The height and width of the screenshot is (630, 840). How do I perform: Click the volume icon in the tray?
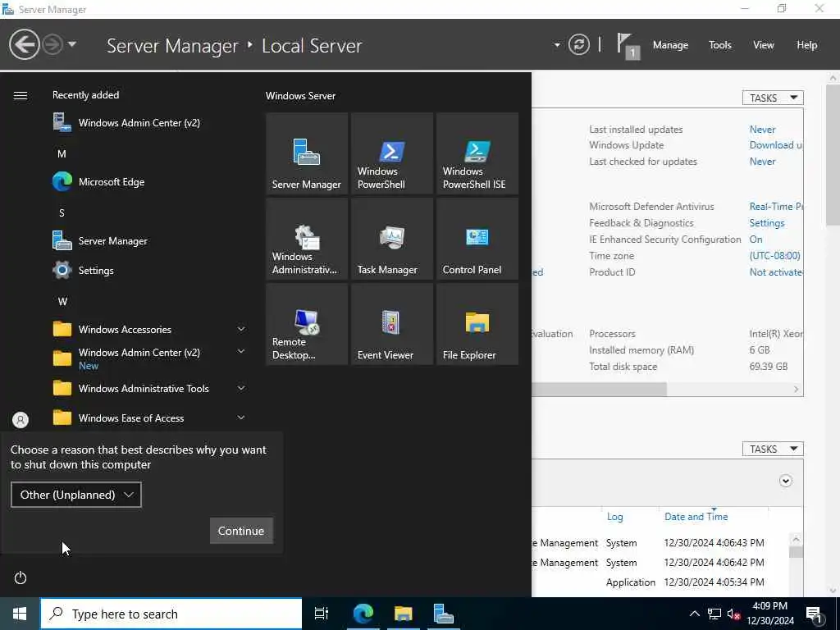pos(733,614)
